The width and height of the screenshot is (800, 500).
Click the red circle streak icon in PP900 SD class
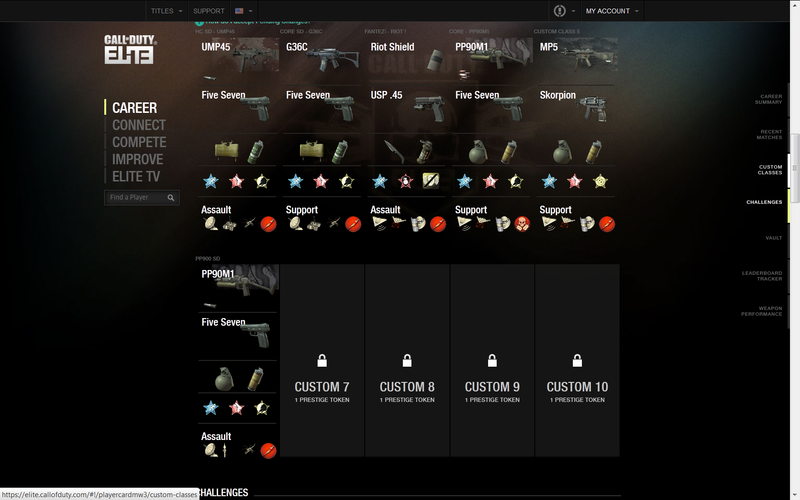tap(268, 451)
